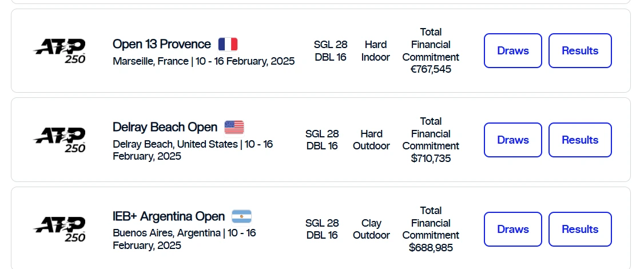View Results for IEB+ Argentina Open
This screenshot has width=644, height=269.
[580, 229]
